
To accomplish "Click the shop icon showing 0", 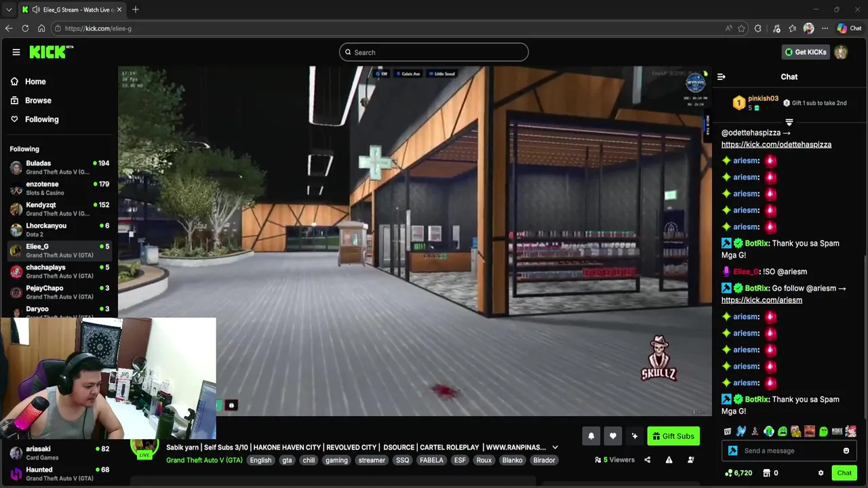I will [770, 473].
